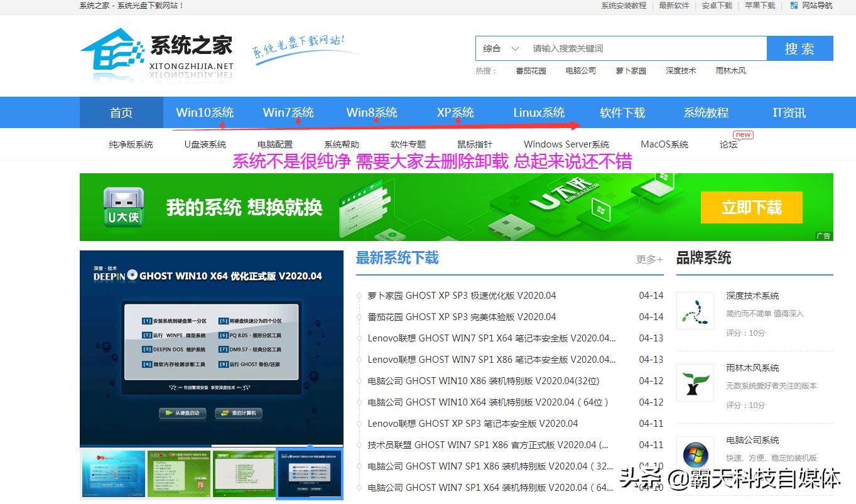Click the 广告 label on banner corner
Screen dimensions: 856x504
click(823, 237)
